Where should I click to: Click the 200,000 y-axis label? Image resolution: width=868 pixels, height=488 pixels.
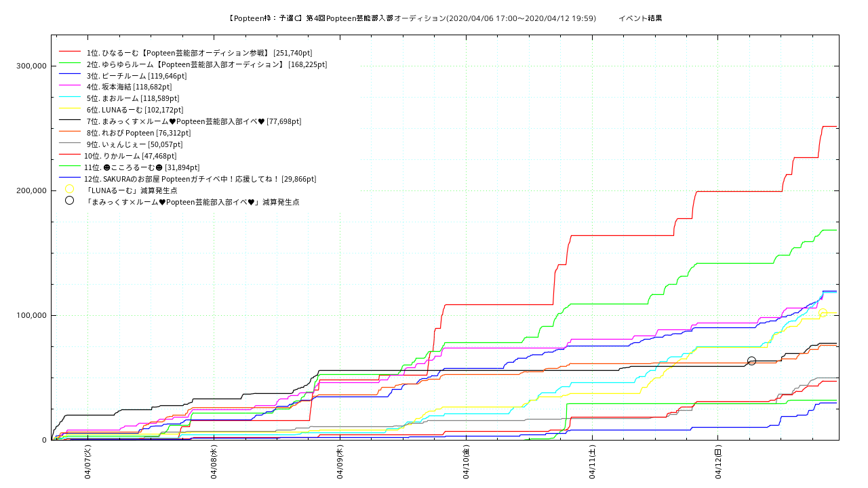tap(31, 190)
